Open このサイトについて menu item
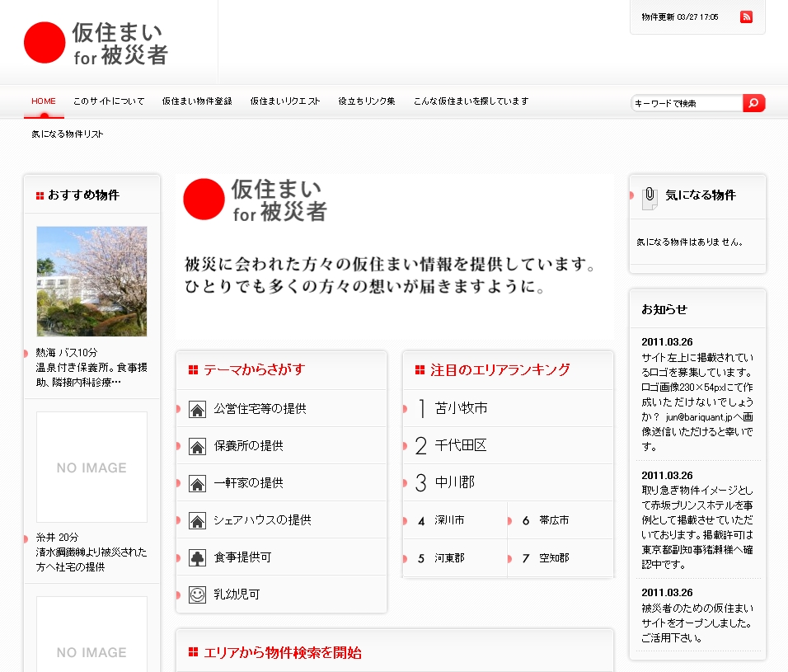This screenshot has height=672, width=788. [109, 101]
